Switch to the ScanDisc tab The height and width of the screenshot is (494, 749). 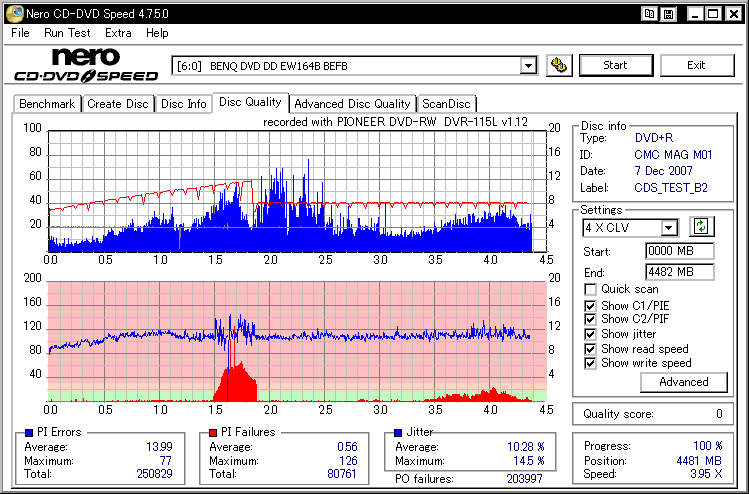pos(446,104)
